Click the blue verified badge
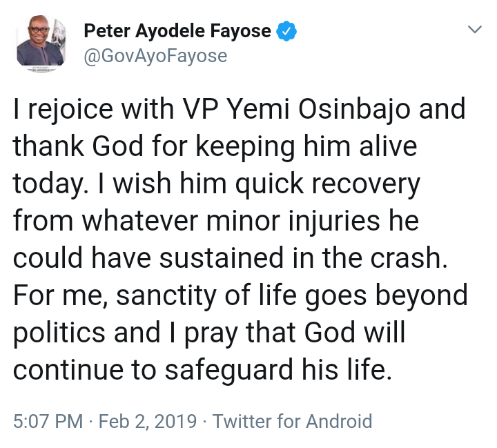Image resolution: width=497 pixels, height=448 pixels. click(x=287, y=31)
